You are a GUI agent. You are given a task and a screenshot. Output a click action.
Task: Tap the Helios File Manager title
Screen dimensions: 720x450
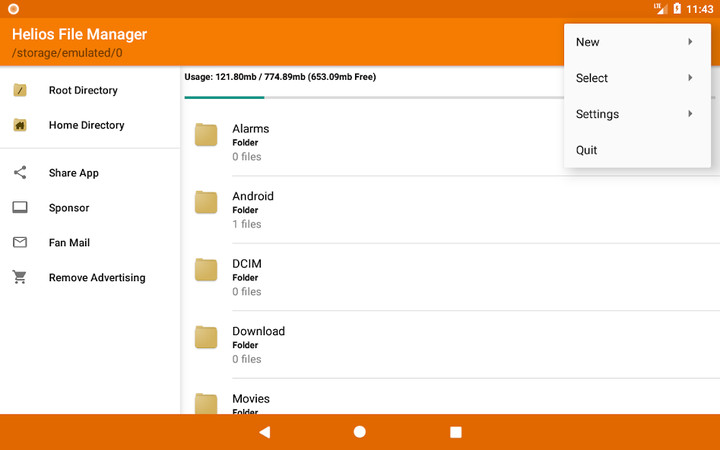pos(79,34)
